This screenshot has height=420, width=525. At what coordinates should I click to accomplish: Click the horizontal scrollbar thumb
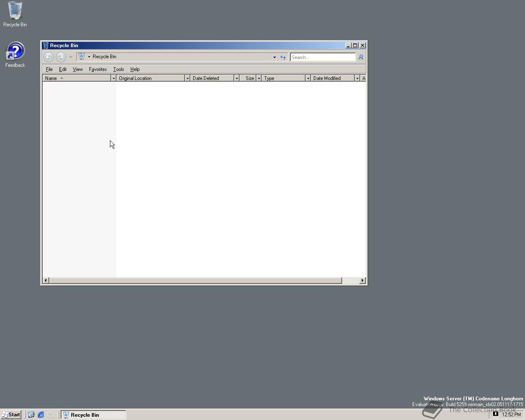coord(196,281)
